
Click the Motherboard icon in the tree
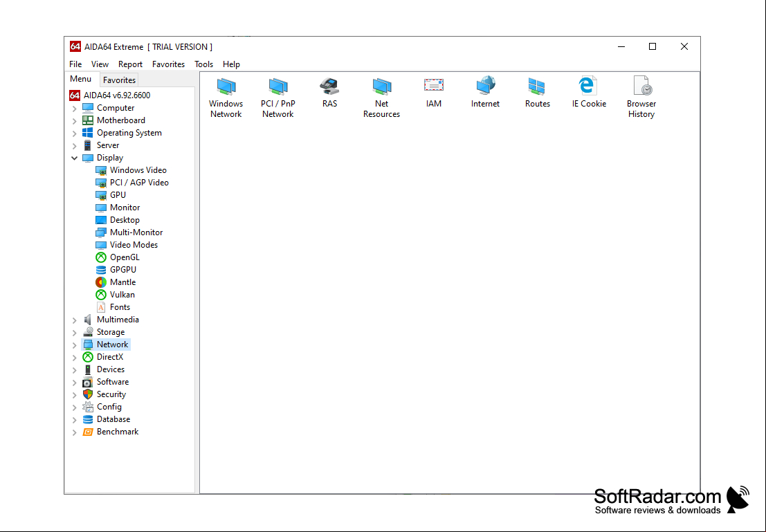click(88, 120)
